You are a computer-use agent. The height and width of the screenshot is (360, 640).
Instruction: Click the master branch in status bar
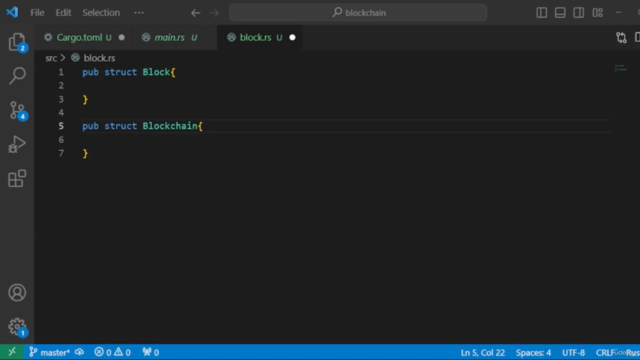50,352
